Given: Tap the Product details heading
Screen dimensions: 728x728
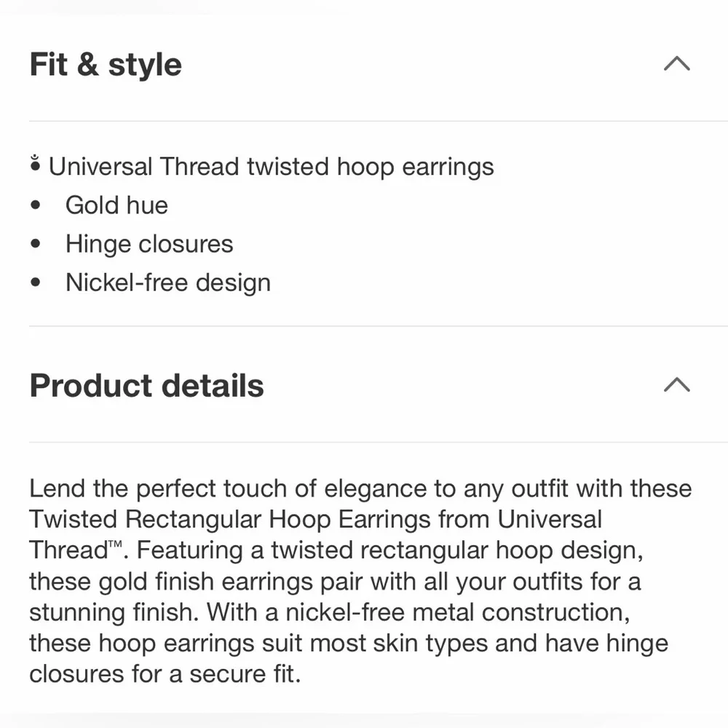Looking at the screenshot, I should (x=147, y=385).
